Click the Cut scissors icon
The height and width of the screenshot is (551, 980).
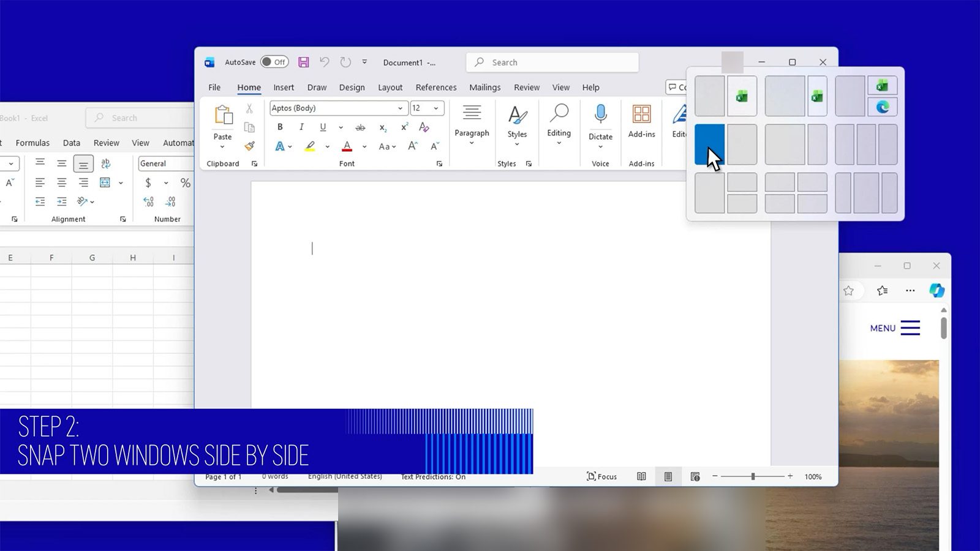249,108
